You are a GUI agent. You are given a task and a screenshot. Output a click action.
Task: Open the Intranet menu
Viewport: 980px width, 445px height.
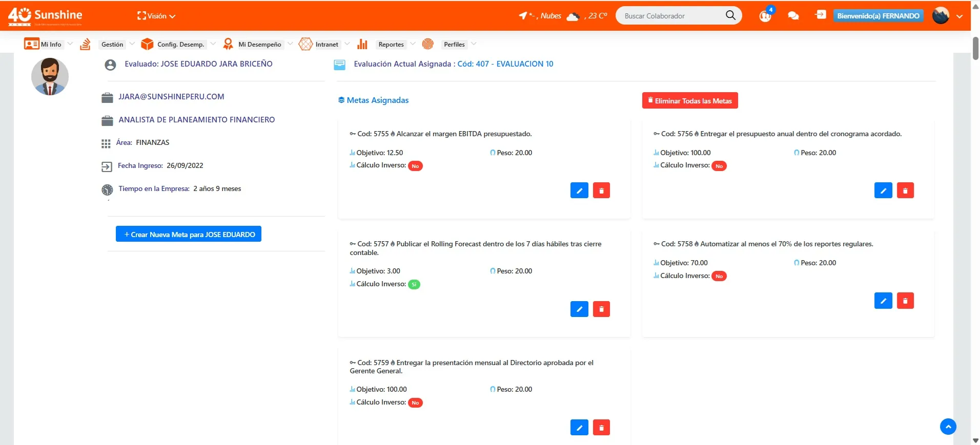coord(327,45)
